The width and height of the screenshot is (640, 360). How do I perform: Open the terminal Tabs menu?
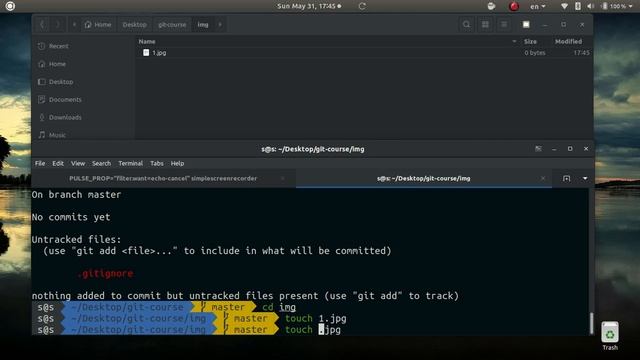tap(157, 163)
